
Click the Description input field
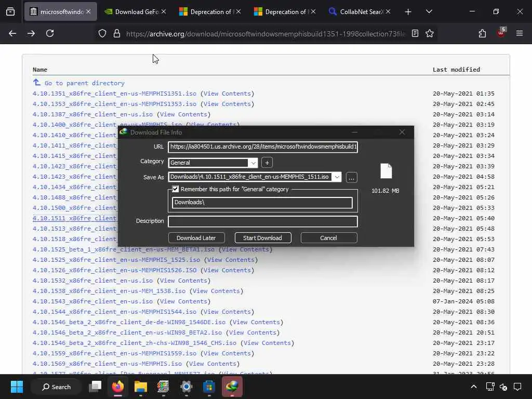[x=263, y=221]
